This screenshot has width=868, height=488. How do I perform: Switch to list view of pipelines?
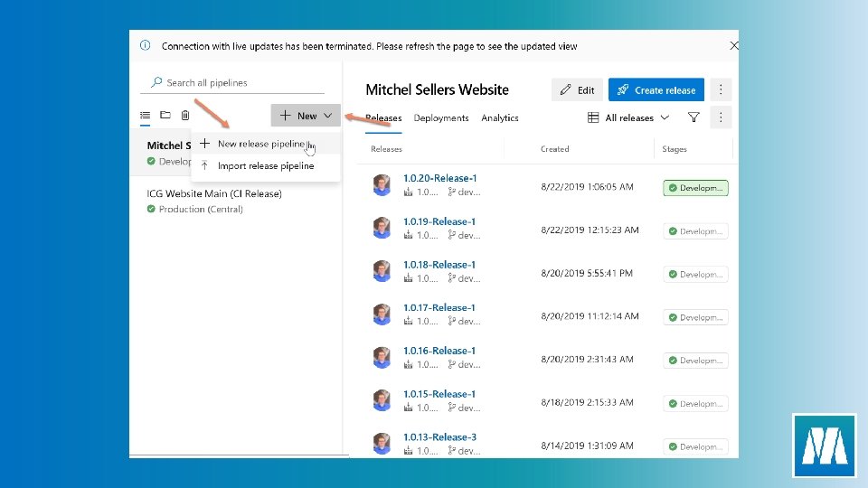coord(145,115)
